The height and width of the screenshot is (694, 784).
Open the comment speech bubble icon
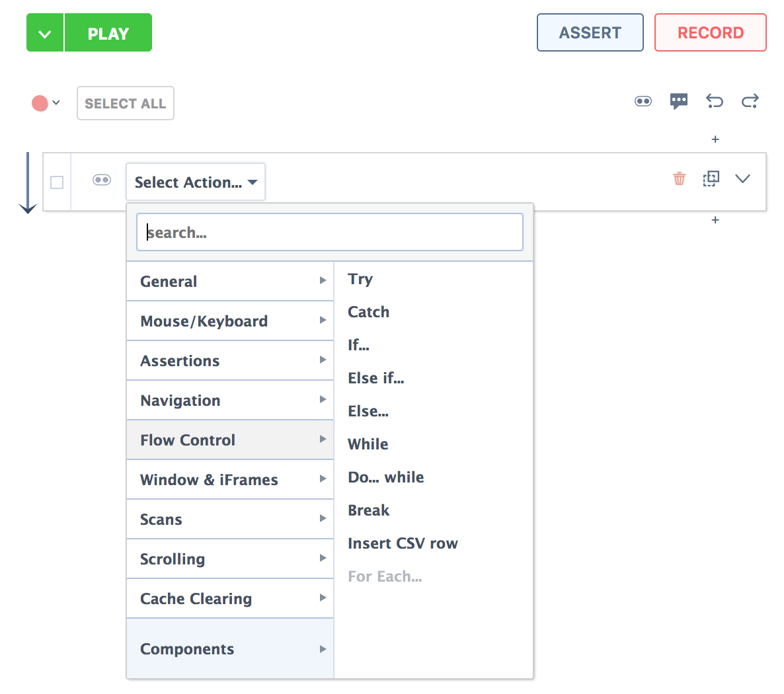point(678,102)
